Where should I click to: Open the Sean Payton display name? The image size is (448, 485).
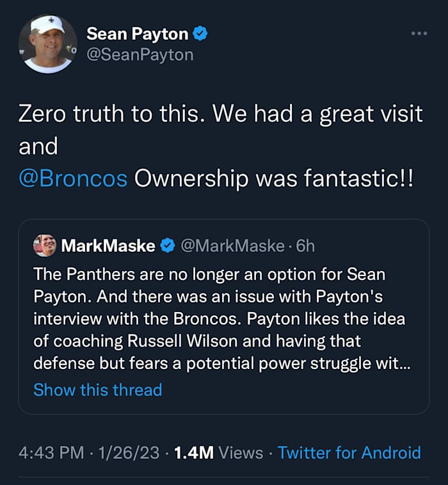point(137,34)
